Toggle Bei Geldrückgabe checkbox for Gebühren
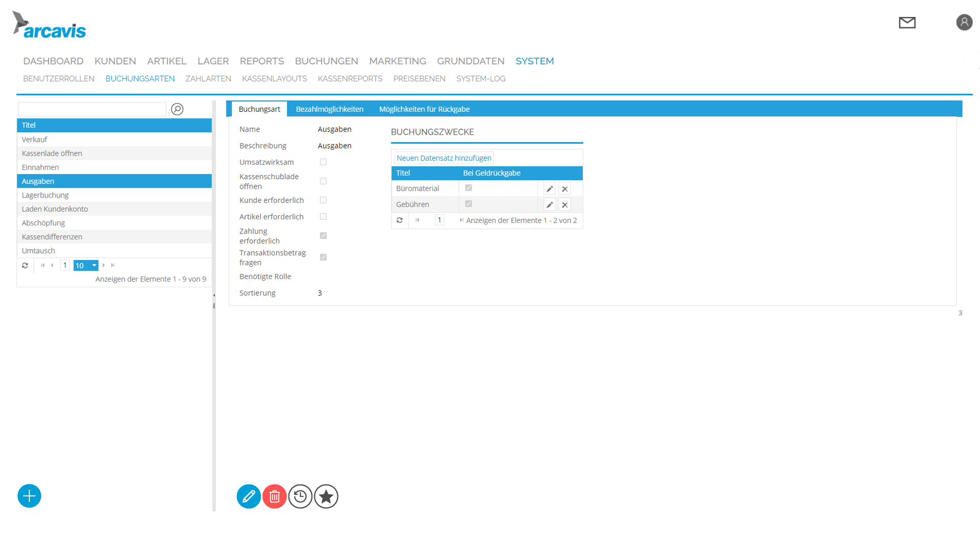Image resolution: width=980 pixels, height=551 pixels. (469, 204)
